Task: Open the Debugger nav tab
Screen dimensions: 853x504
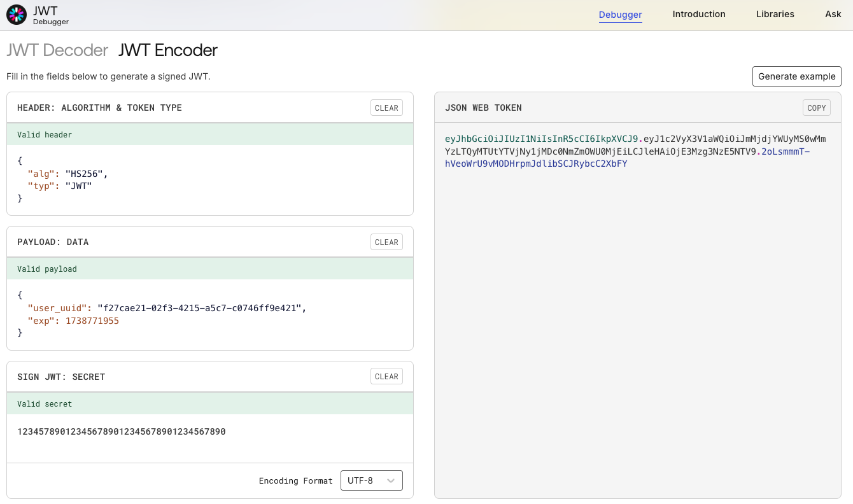Action: [620, 15]
